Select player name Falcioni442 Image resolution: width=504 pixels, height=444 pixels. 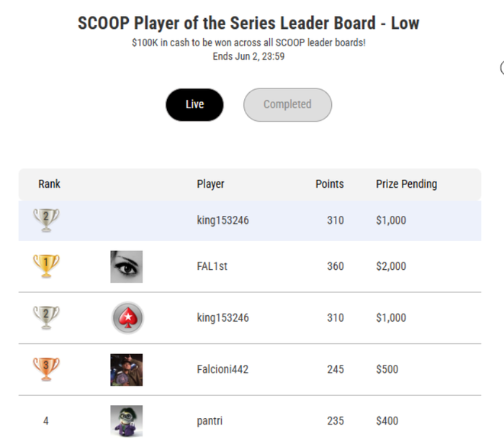coord(222,369)
